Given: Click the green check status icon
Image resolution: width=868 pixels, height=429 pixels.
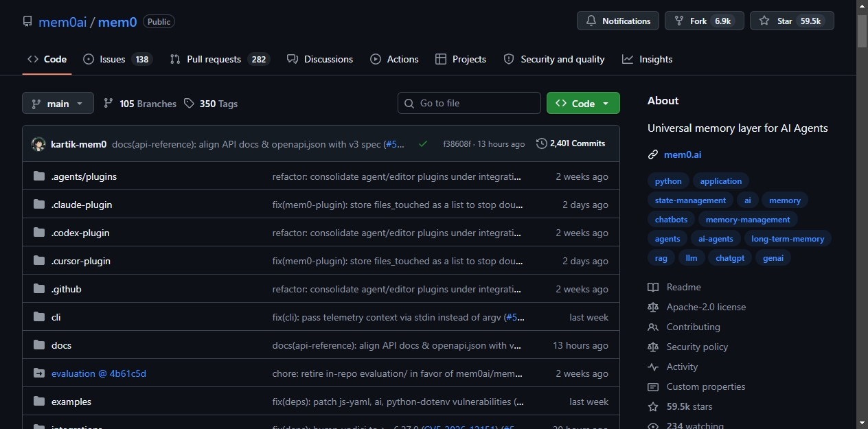Looking at the screenshot, I should 423,144.
